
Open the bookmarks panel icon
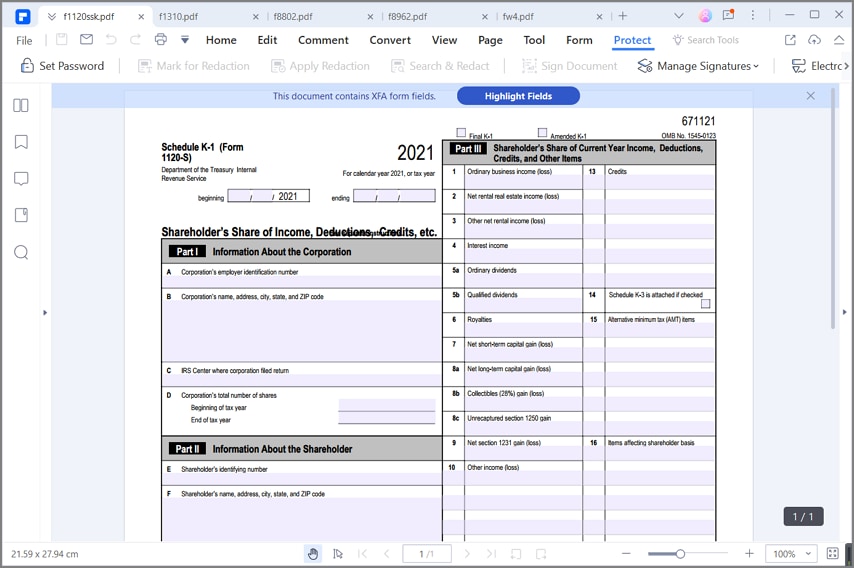(21, 142)
